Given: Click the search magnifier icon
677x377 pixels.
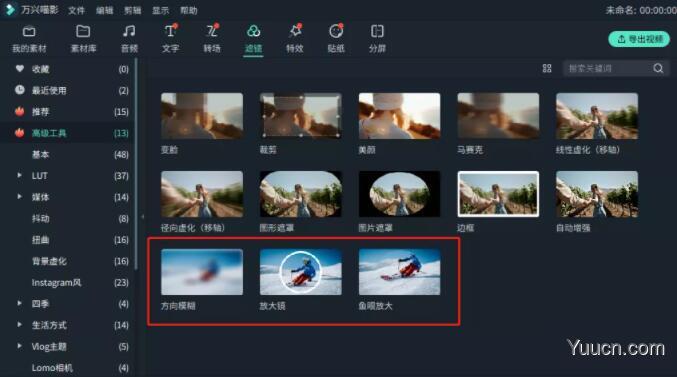Looking at the screenshot, I should (658, 68).
